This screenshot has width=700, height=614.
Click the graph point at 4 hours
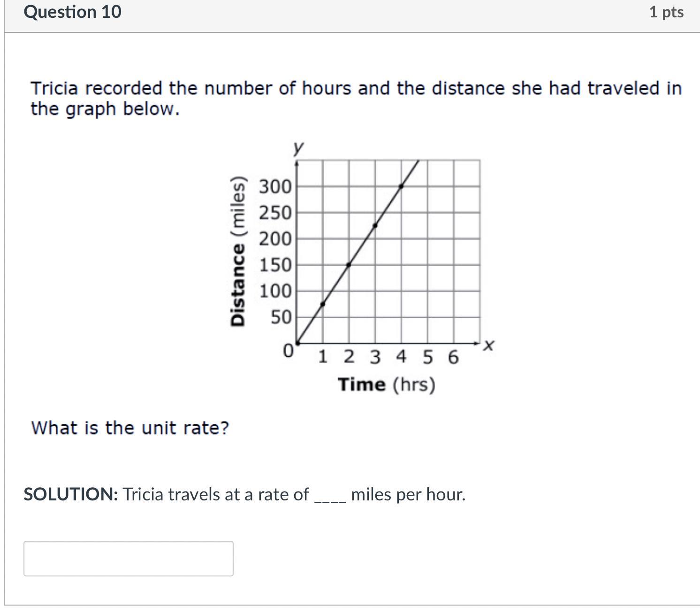tap(401, 186)
